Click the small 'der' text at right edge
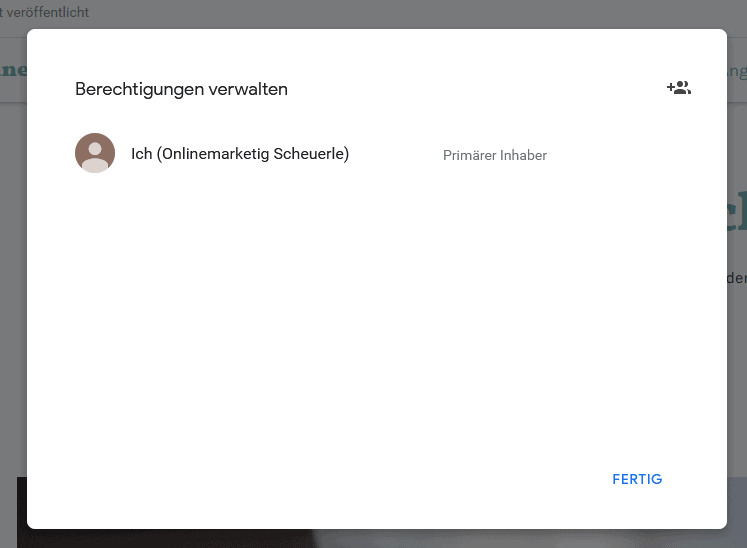This screenshot has width=747, height=548. pos(736,278)
